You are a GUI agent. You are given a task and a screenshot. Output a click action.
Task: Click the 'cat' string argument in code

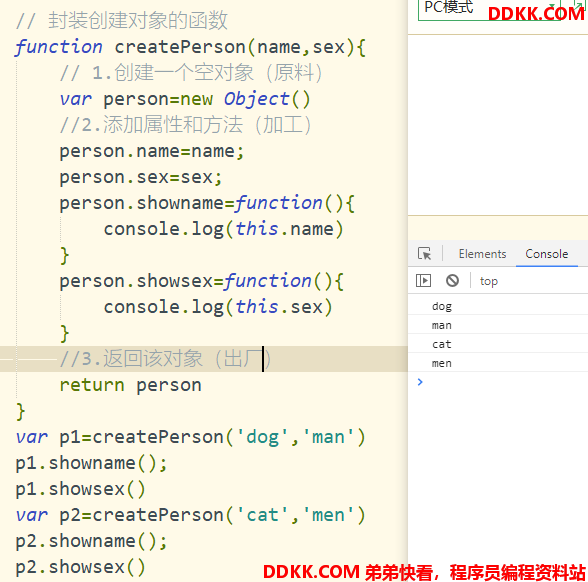click(x=262, y=515)
